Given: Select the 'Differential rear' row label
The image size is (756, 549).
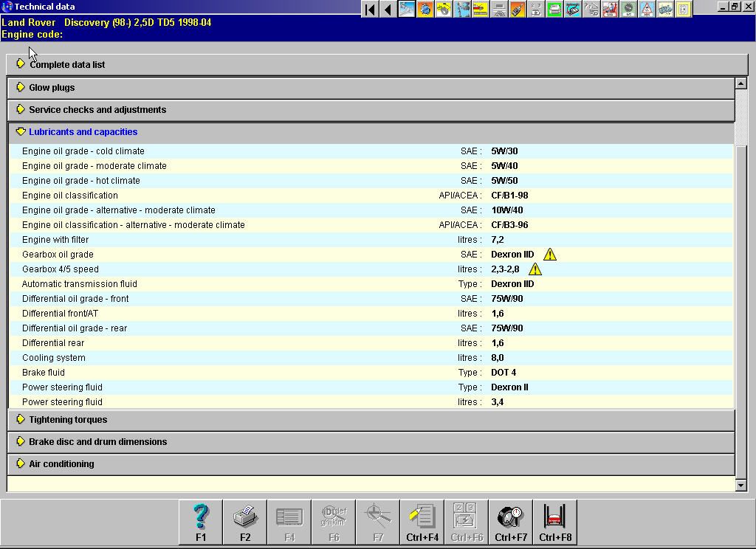Looking at the screenshot, I should 53,343.
